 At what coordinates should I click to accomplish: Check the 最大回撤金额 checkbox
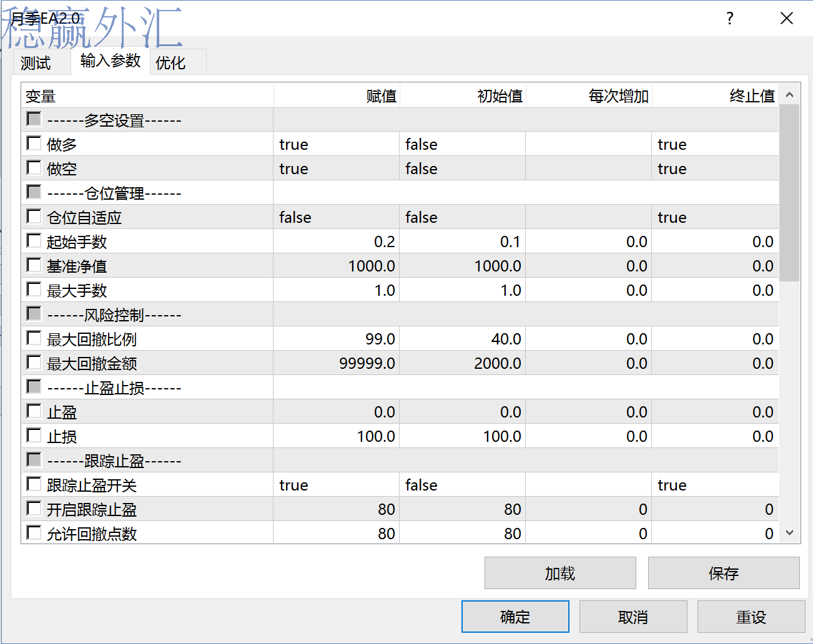pyautogui.click(x=34, y=363)
